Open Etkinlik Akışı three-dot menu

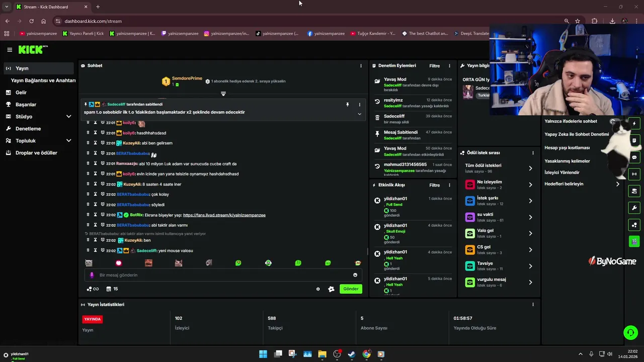(449, 185)
